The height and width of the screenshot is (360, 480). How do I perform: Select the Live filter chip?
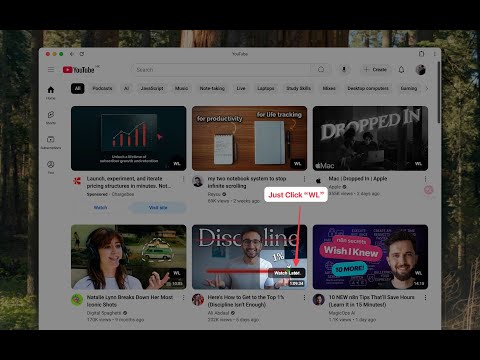tap(241, 88)
